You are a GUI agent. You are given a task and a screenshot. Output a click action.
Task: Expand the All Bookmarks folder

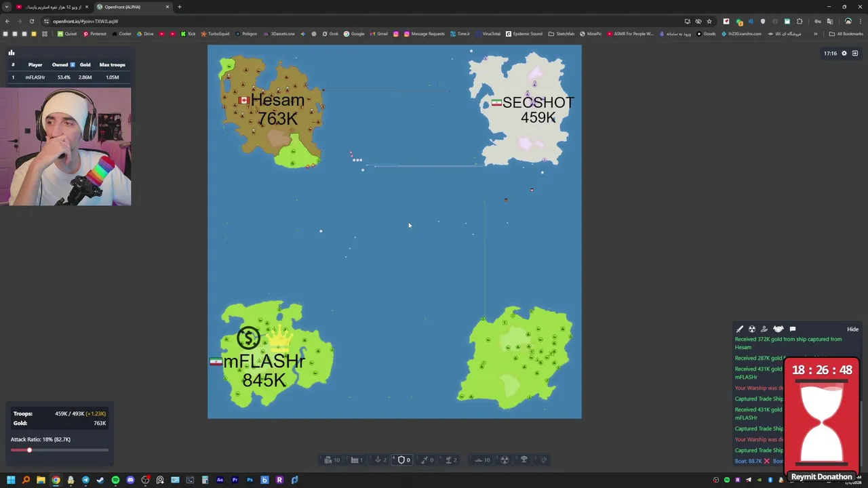point(846,34)
